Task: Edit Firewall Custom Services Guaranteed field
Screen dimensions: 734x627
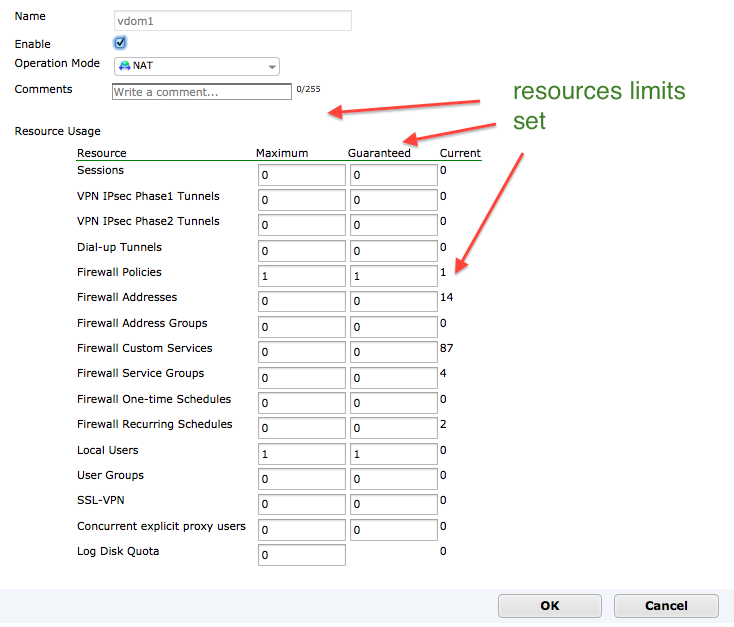Action: point(394,352)
